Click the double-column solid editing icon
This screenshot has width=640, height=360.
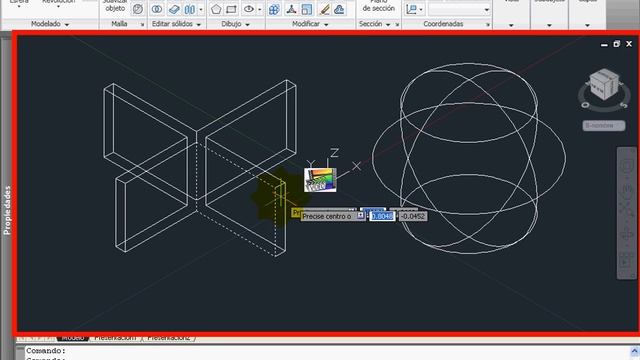[190, 9]
